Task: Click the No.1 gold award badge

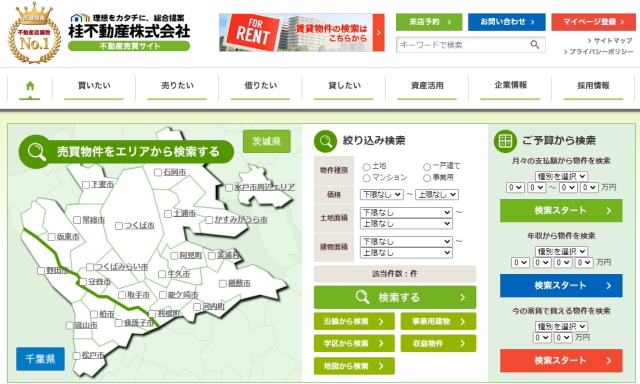Action: pyautogui.click(x=34, y=33)
